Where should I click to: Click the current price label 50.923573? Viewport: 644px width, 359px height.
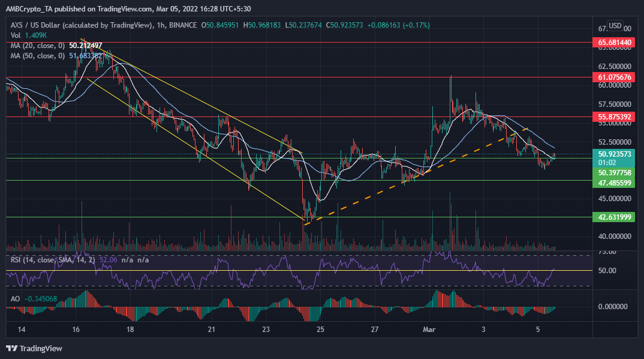pos(613,155)
